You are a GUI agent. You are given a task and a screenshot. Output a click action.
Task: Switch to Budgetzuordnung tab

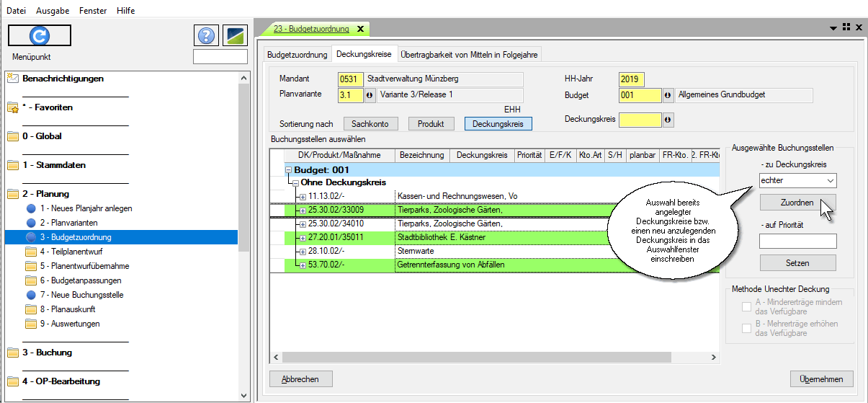(x=297, y=55)
